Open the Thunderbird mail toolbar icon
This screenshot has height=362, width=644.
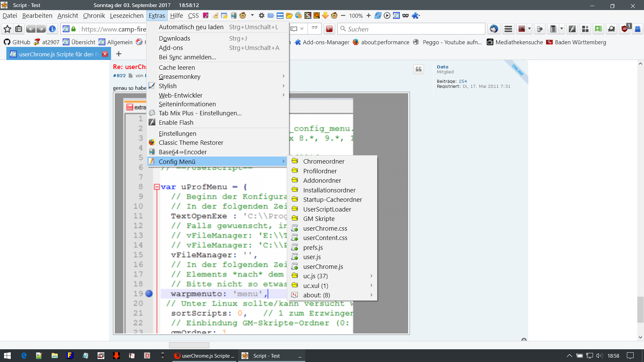494,29
